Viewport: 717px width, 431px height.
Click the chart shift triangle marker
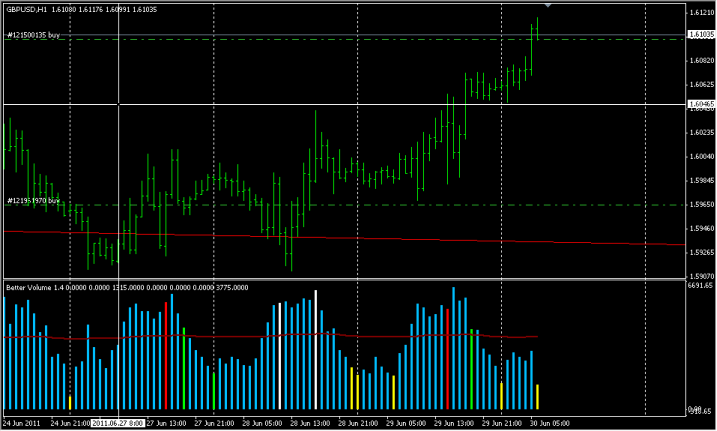point(547,5)
